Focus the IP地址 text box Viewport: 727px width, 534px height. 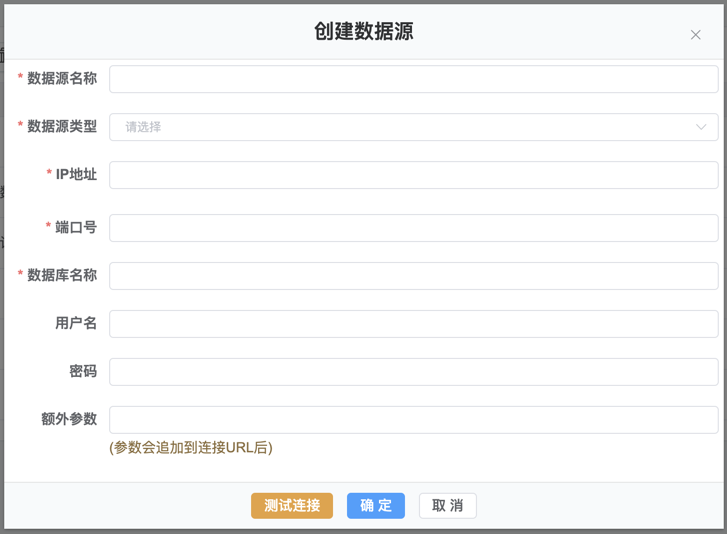(413, 175)
